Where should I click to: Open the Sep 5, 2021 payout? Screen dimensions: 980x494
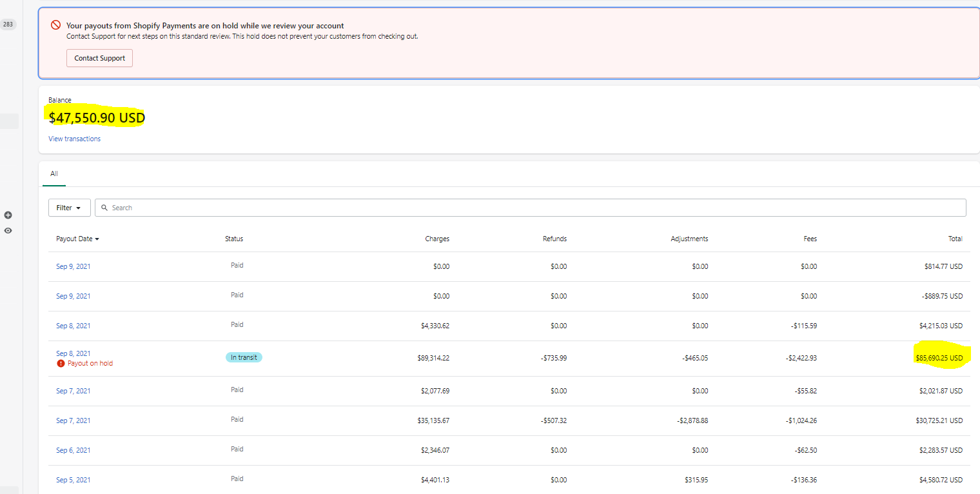(x=73, y=480)
